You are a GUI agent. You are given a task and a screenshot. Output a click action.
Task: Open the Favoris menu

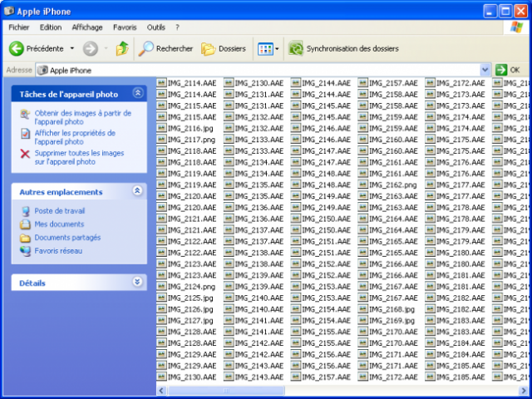pyautogui.click(x=125, y=27)
